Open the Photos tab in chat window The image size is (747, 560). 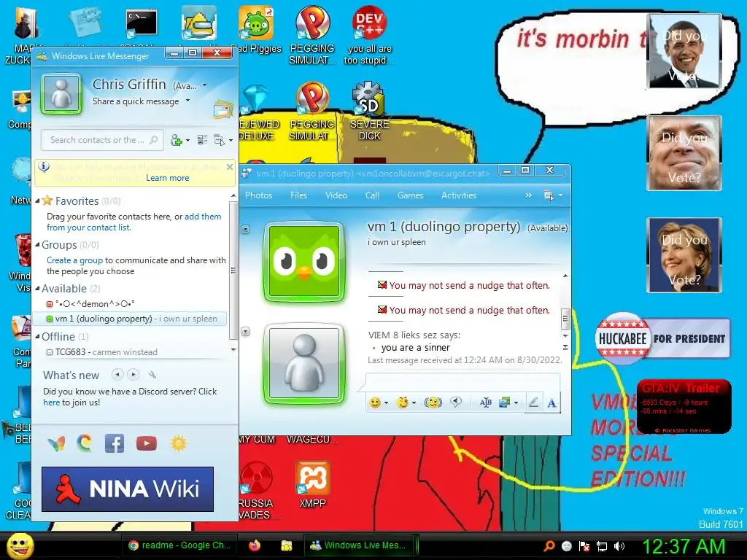(259, 195)
